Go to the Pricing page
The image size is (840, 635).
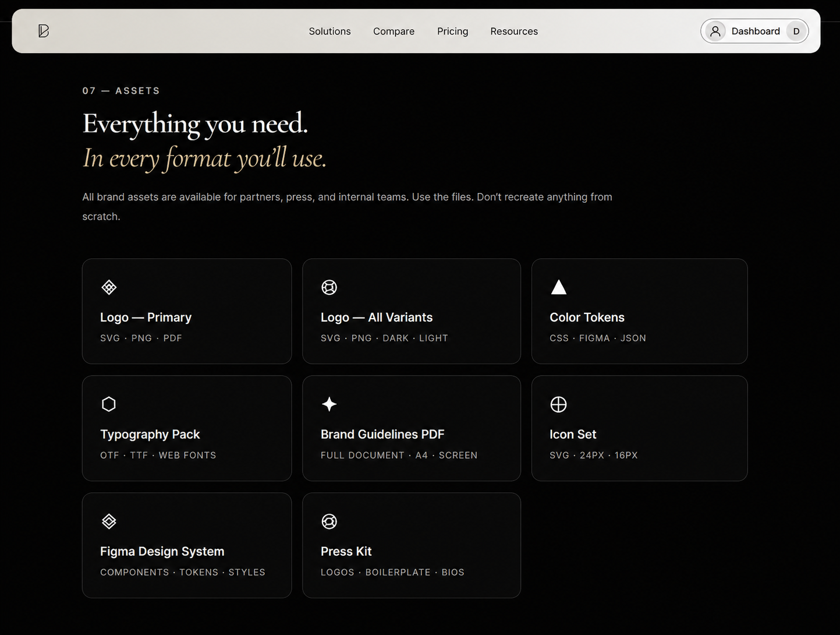pos(452,31)
